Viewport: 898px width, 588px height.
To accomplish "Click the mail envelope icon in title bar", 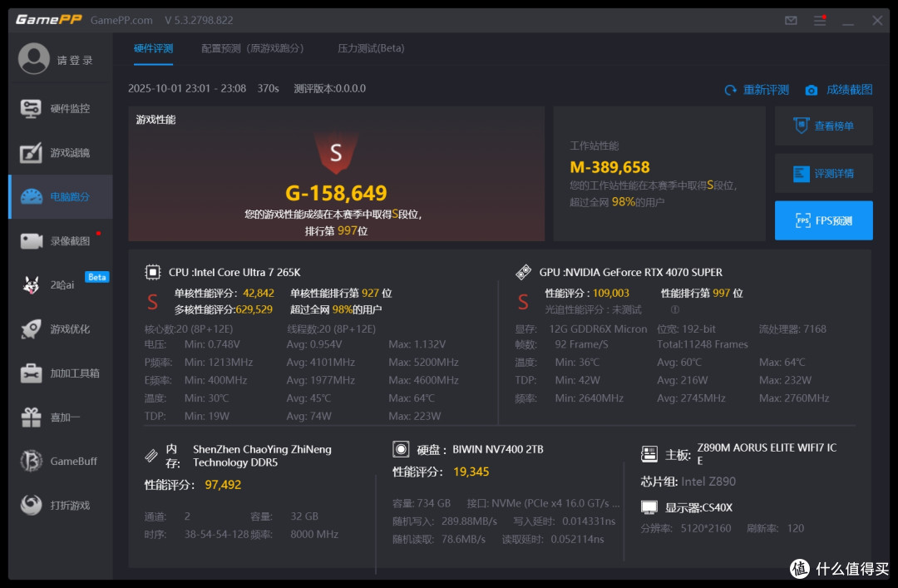I will [791, 21].
